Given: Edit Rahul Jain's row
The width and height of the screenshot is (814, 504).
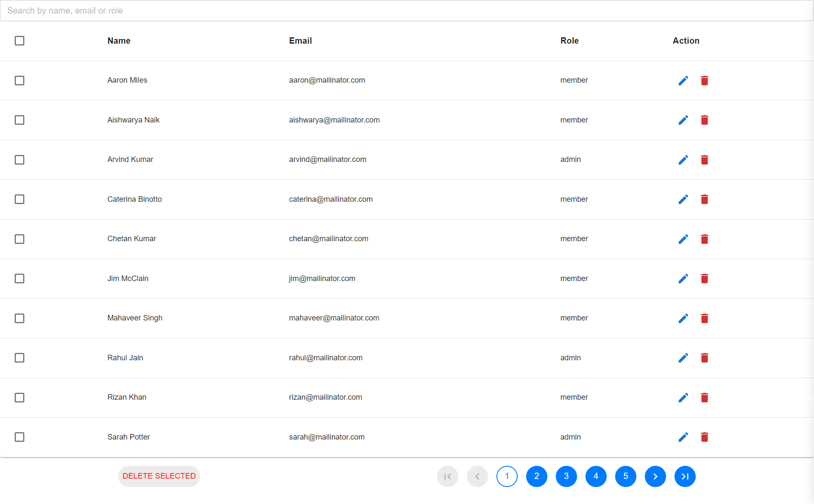Looking at the screenshot, I should [683, 358].
